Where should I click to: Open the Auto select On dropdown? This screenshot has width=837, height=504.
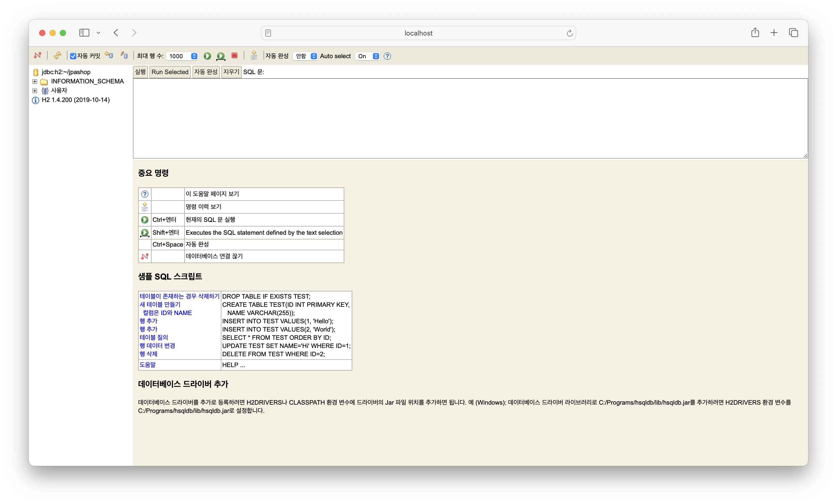click(x=367, y=56)
